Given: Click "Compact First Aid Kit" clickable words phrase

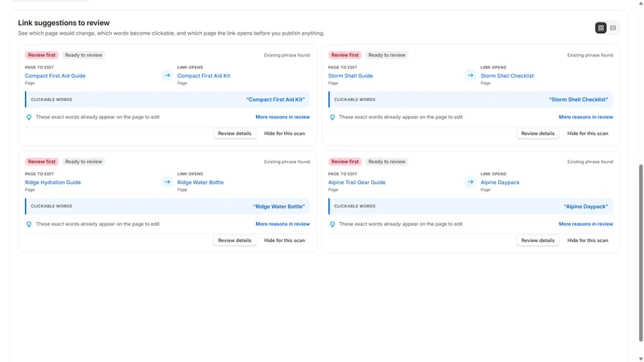Looking at the screenshot, I should 275,100.
